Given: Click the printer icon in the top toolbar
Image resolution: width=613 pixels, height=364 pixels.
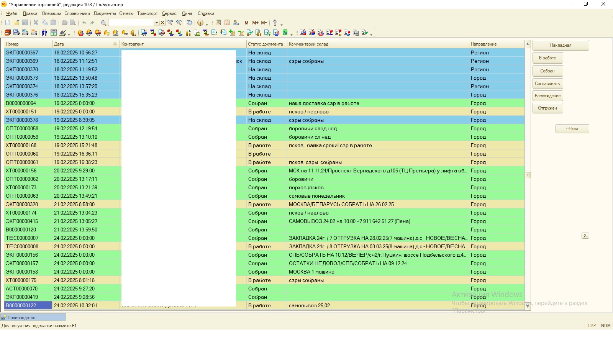Looking at the screenshot, I should 64,23.
